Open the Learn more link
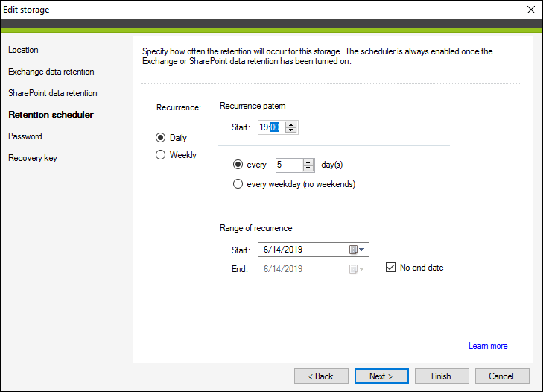543x392 pixels. 488,346
